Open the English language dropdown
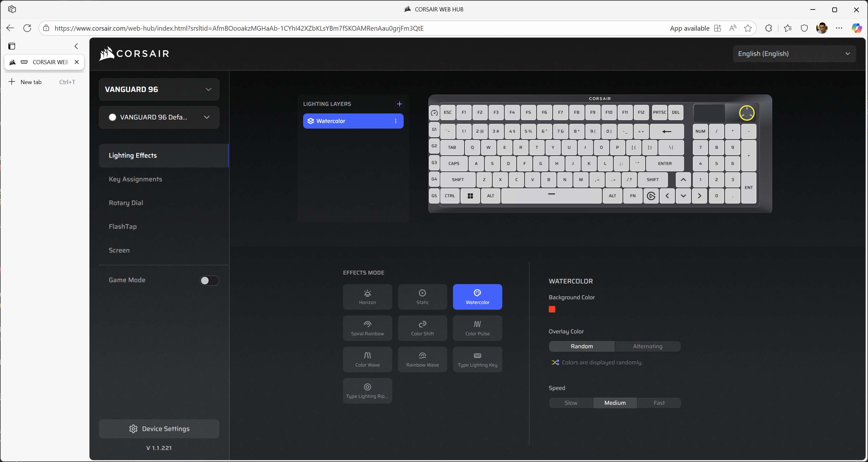The width and height of the screenshot is (868, 462). [795, 54]
